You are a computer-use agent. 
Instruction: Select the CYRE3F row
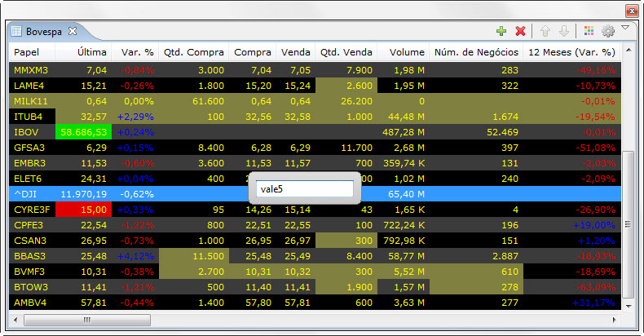coord(315,210)
